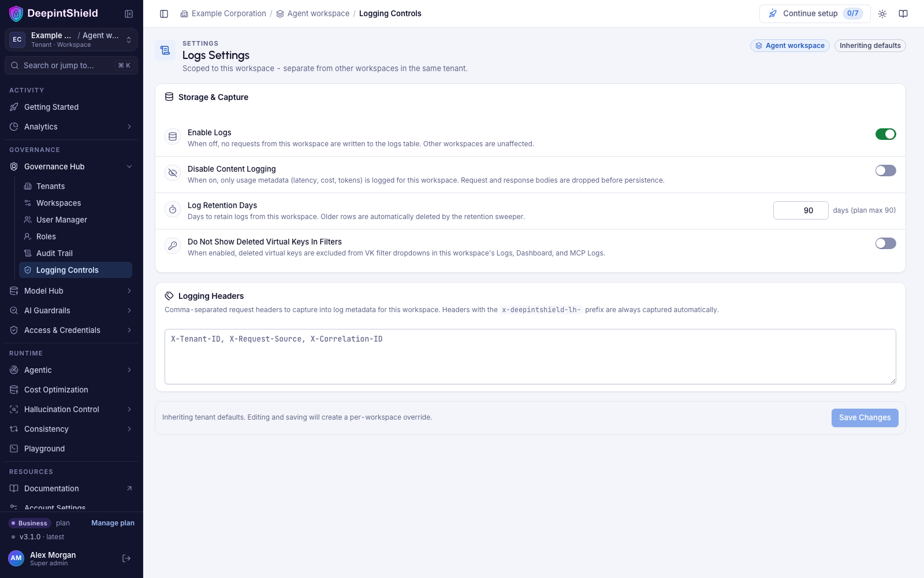The height and width of the screenshot is (578, 924).
Task: Open the tenant workspace switcher dropdown
Action: 71,40
